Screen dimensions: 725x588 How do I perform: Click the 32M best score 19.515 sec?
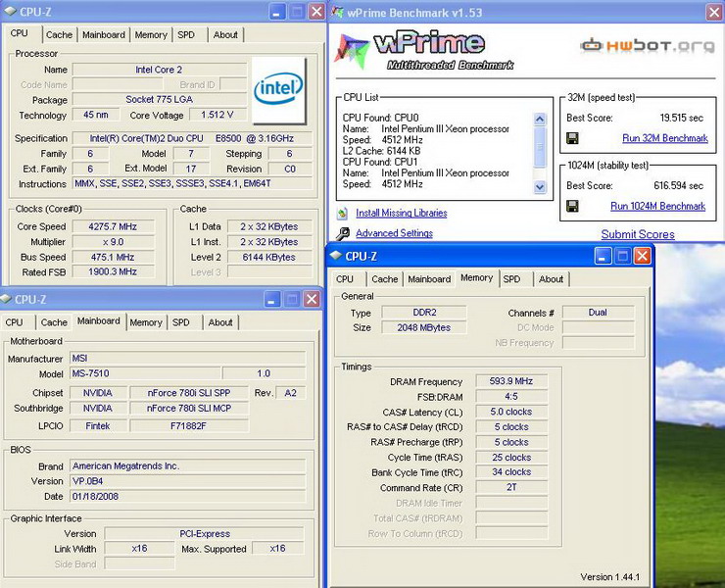(x=681, y=118)
